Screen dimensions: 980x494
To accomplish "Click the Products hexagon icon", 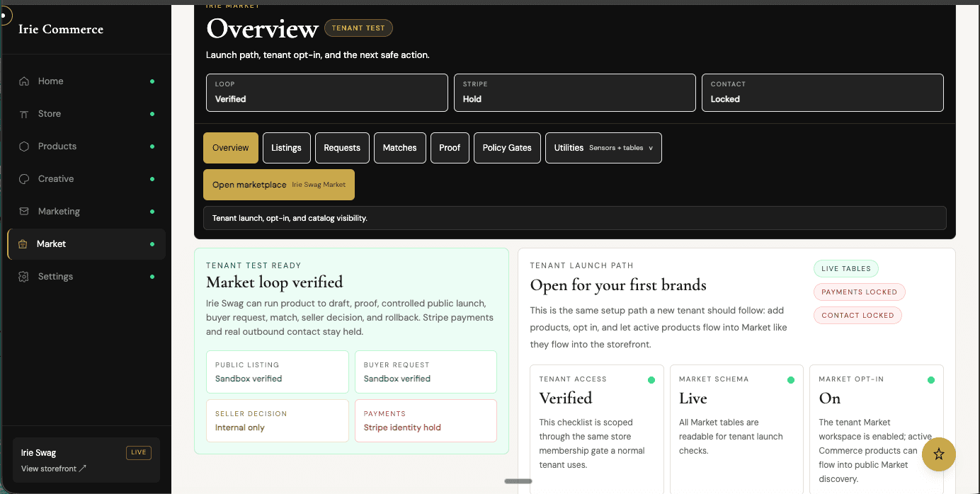I will 24,147.
